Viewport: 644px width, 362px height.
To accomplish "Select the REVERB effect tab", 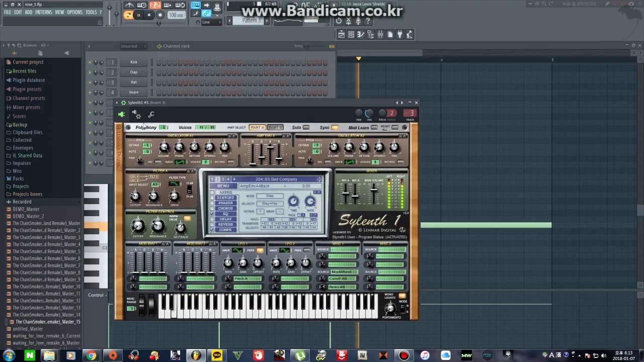I will [x=225, y=225].
